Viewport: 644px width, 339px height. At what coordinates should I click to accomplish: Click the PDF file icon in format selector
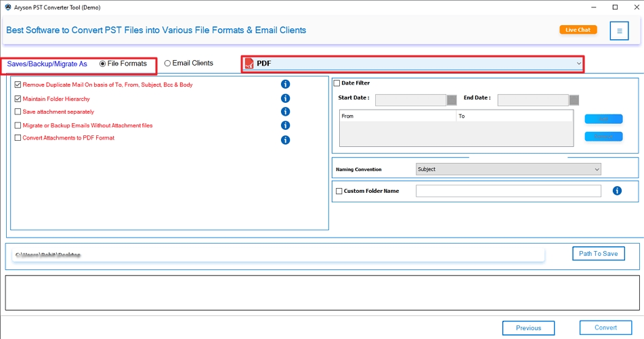[x=249, y=64]
